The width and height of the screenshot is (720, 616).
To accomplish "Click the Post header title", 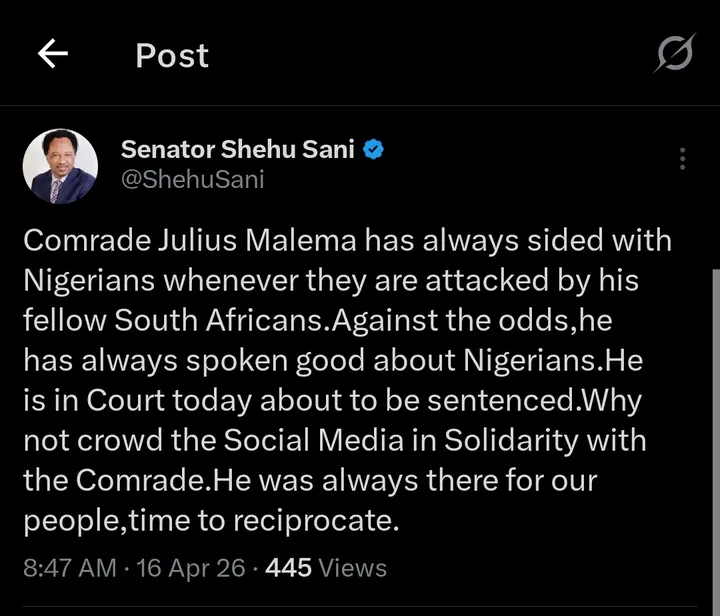I will pyautogui.click(x=172, y=56).
